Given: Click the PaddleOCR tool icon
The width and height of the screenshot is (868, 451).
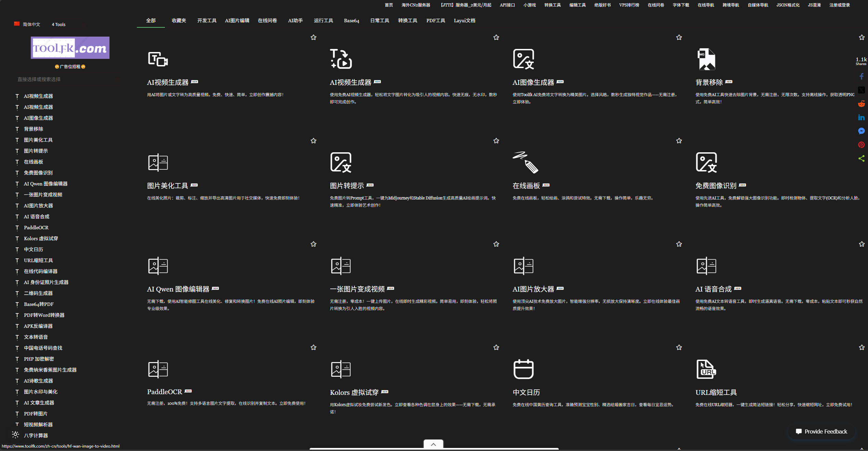Looking at the screenshot, I should click(x=158, y=369).
